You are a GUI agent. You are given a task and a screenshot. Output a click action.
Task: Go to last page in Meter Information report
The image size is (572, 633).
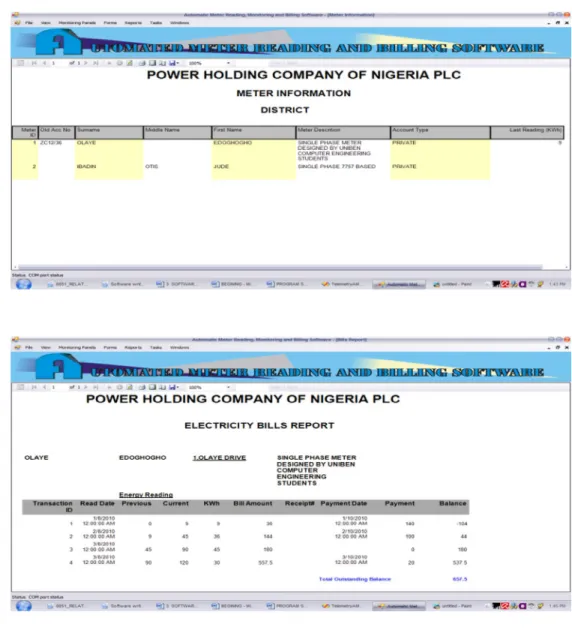pyautogui.click(x=96, y=63)
